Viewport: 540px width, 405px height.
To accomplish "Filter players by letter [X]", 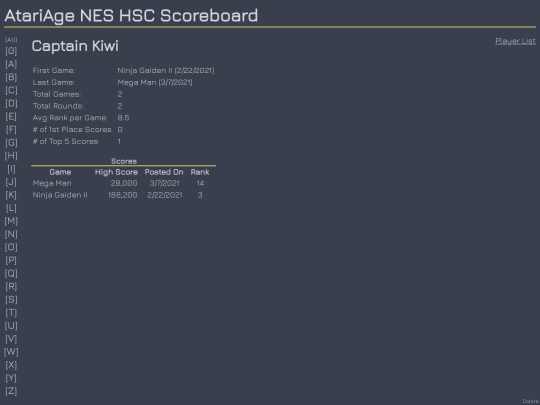I will [x=11, y=365].
